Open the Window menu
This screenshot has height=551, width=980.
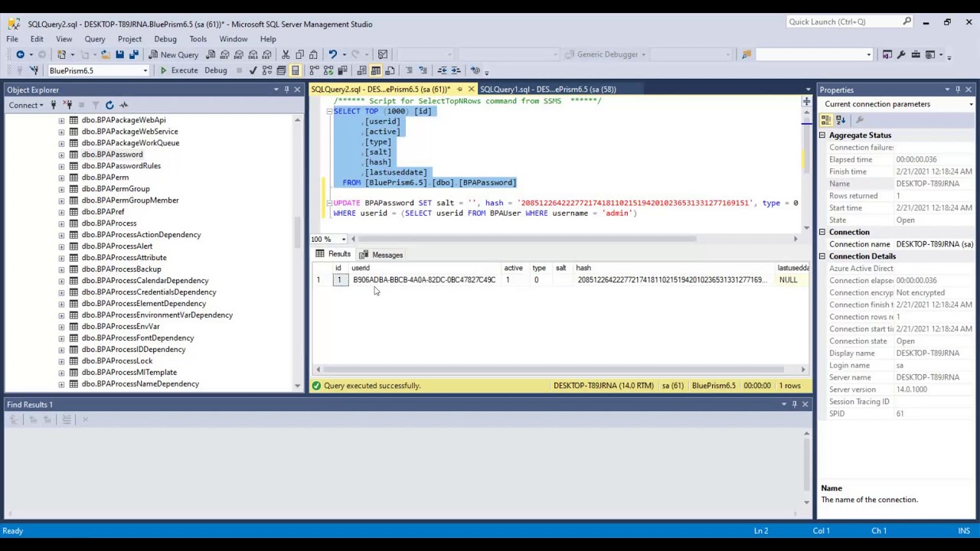234,39
